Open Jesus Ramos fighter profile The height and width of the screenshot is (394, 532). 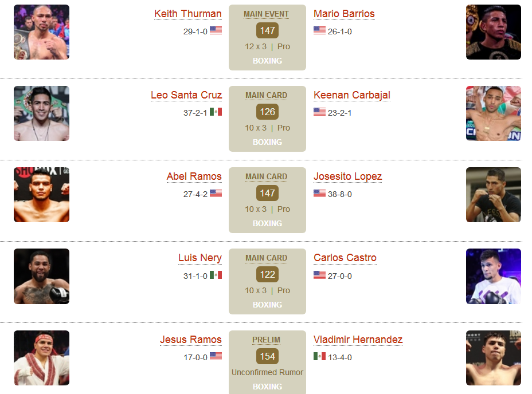click(191, 340)
